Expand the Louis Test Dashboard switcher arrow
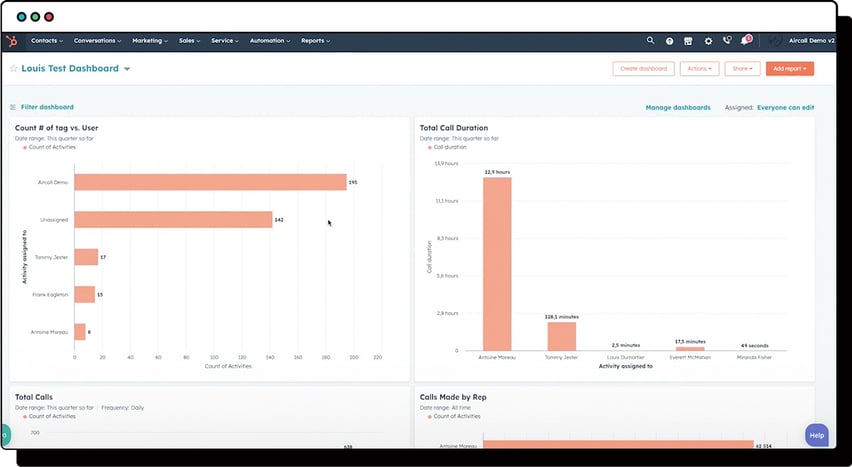 click(x=127, y=69)
